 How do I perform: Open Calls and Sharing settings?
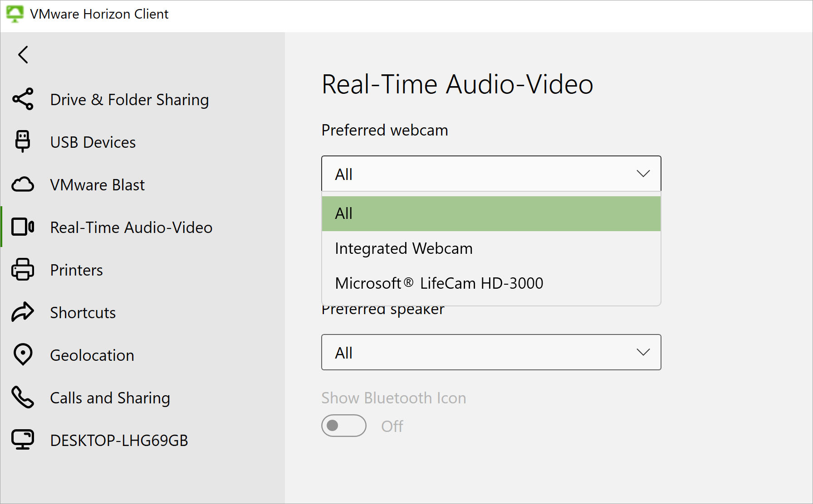pos(142,397)
